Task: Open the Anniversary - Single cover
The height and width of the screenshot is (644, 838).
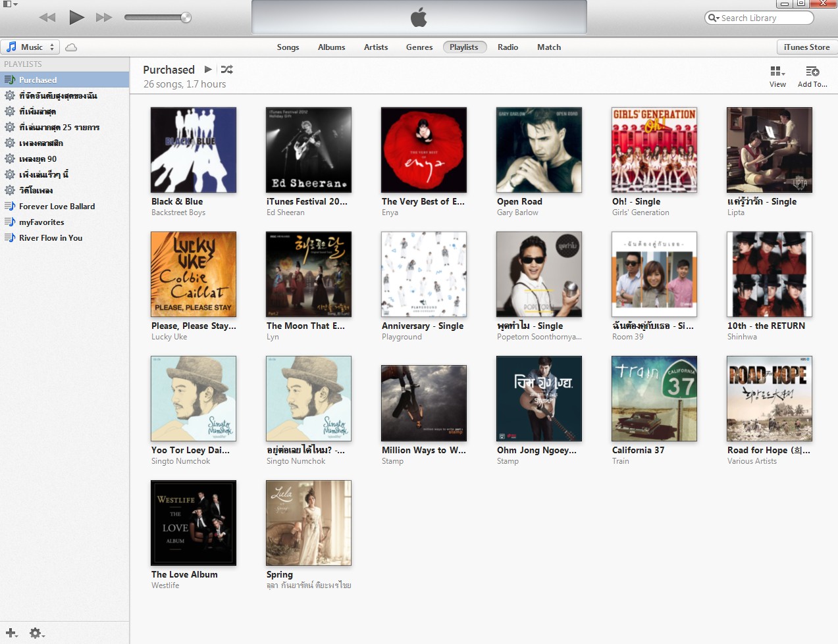Action: coord(424,274)
